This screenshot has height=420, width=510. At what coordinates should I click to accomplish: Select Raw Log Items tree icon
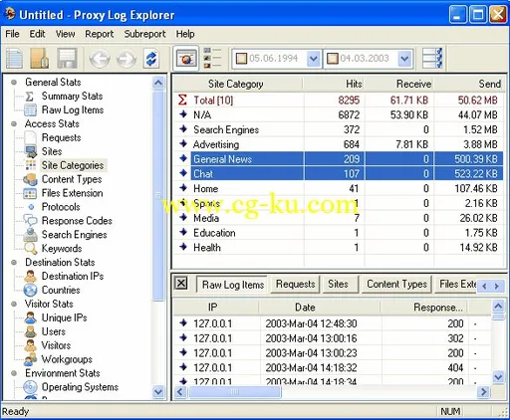pyautogui.click(x=30, y=110)
